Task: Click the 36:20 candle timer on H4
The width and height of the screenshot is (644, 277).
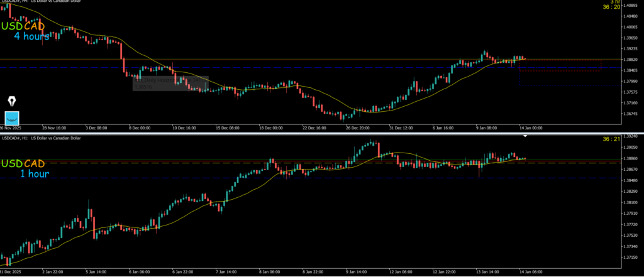Action: (x=626, y=8)
